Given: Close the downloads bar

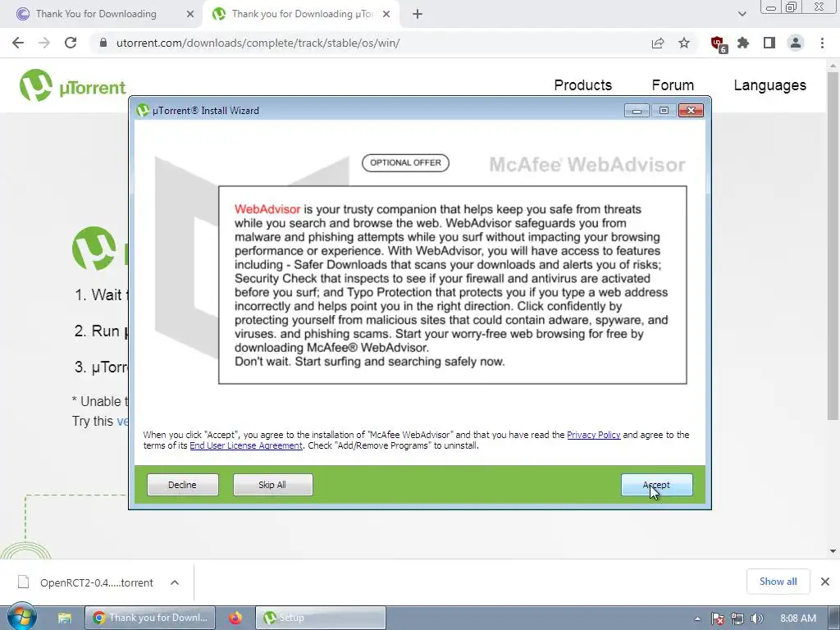Looking at the screenshot, I should [825, 582].
